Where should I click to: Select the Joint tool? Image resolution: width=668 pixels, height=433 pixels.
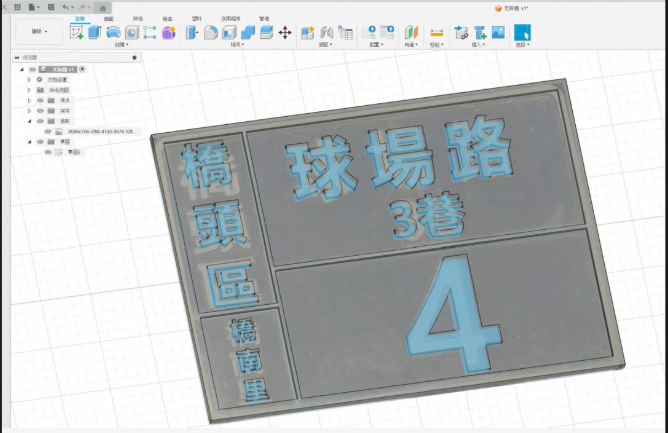click(x=327, y=32)
